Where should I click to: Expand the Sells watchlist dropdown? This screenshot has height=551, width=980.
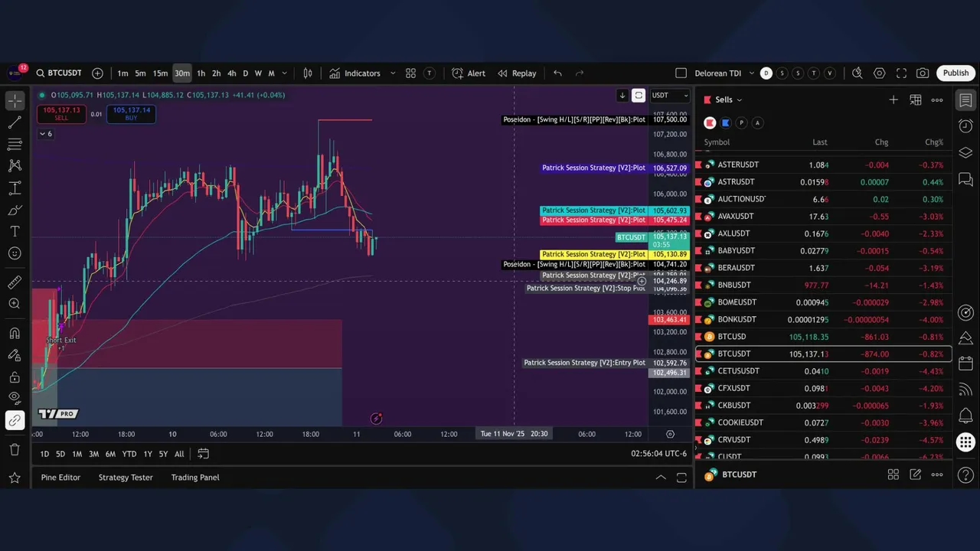pyautogui.click(x=728, y=99)
